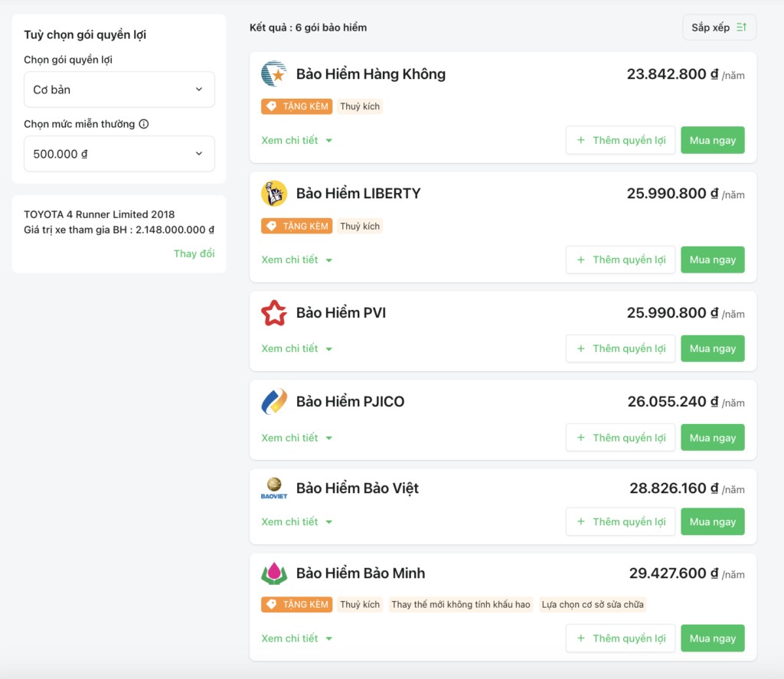Click the Tặng kèm badge on LIBERTY
Screen dimensions: 784x679
pyautogui.click(x=296, y=226)
